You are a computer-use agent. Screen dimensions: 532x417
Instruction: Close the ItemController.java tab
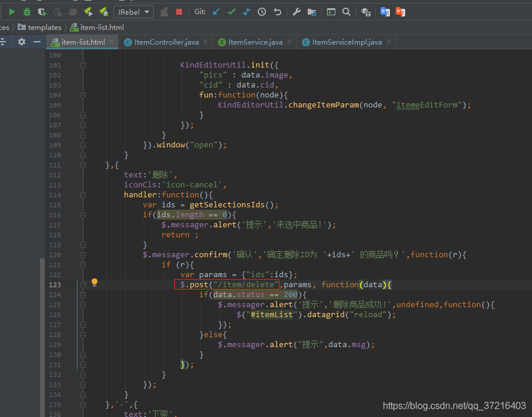tap(206, 42)
